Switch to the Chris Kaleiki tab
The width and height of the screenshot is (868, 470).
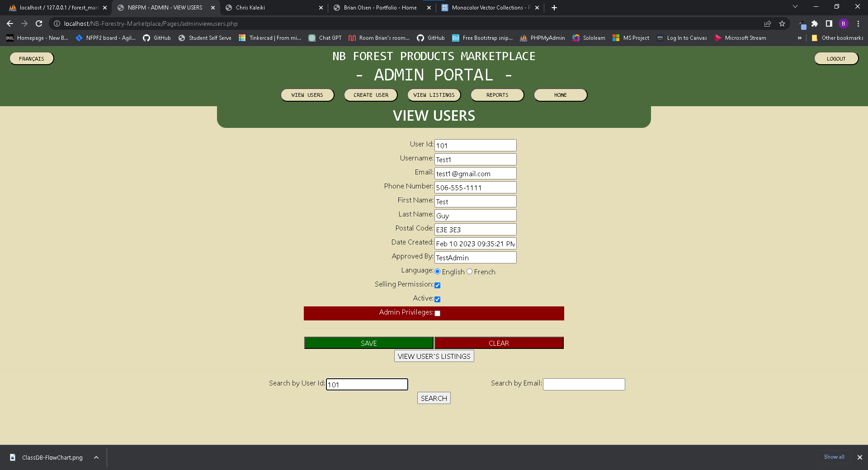click(x=271, y=8)
